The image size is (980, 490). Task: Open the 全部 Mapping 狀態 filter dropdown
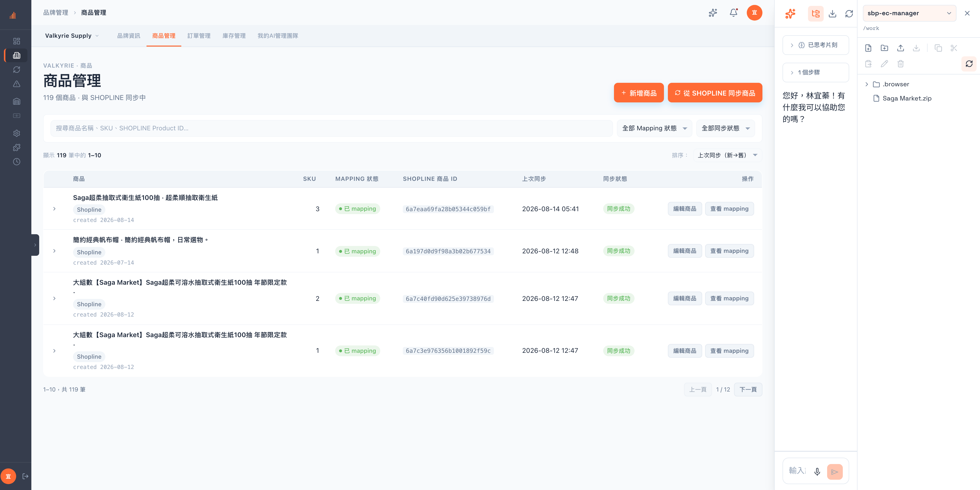click(654, 129)
